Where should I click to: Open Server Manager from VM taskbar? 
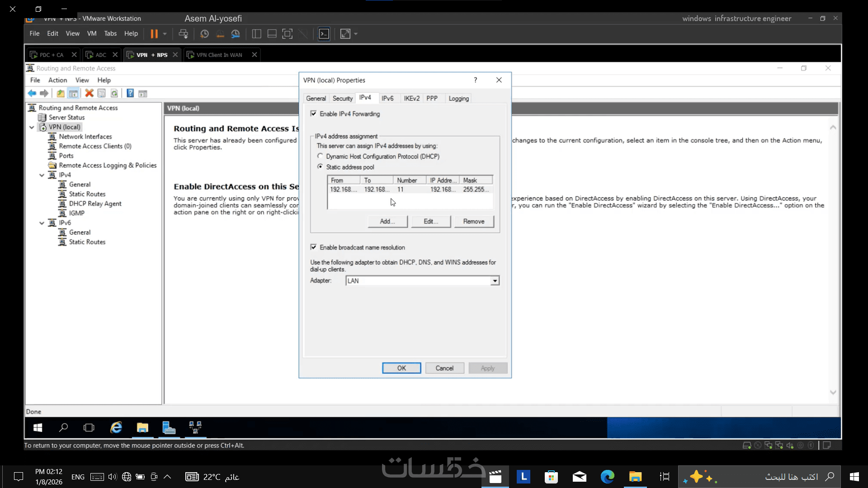click(169, 427)
